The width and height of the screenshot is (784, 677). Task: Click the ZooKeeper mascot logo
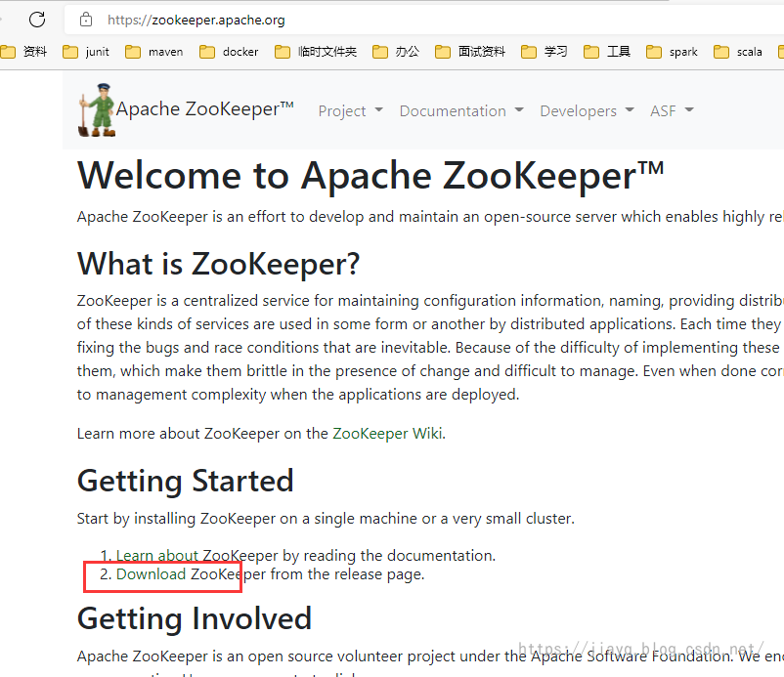[97, 110]
